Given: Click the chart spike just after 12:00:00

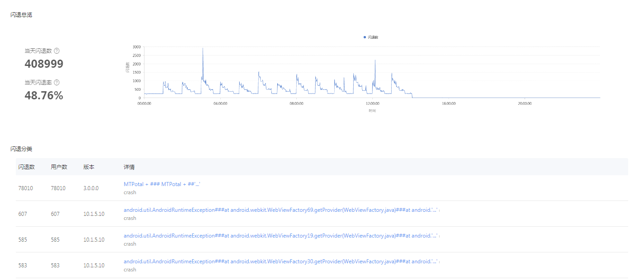Looking at the screenshot, I should pyautogui.click(x=375, y=61).
